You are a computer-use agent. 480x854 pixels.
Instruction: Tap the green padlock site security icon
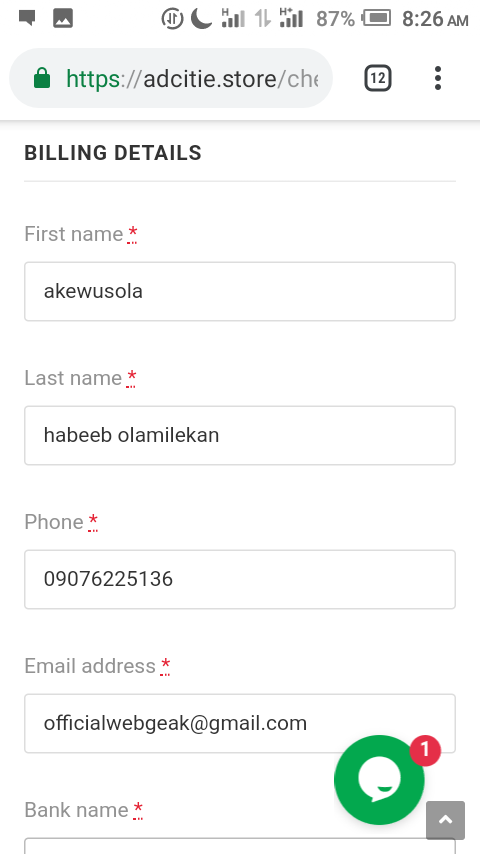point(42,78)
